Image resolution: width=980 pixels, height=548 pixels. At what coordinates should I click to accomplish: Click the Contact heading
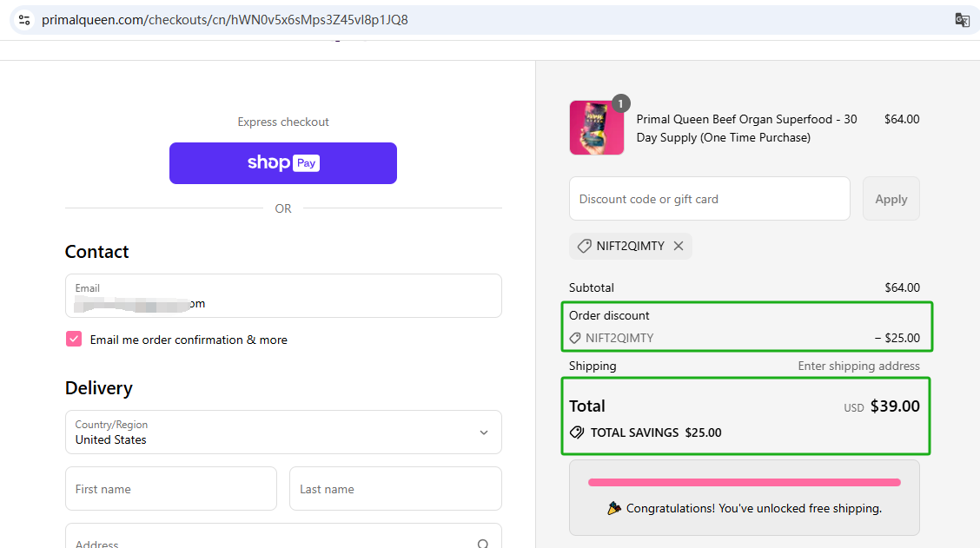click(x=97, y=252)
